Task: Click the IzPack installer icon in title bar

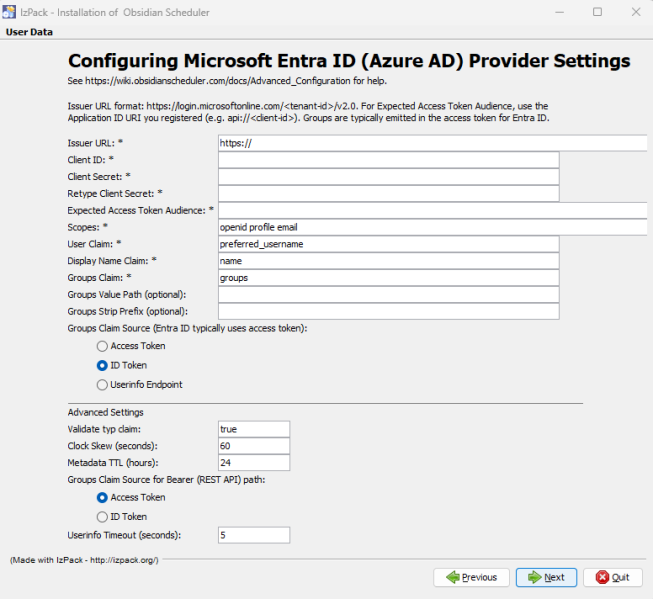Action: point(9,12)
